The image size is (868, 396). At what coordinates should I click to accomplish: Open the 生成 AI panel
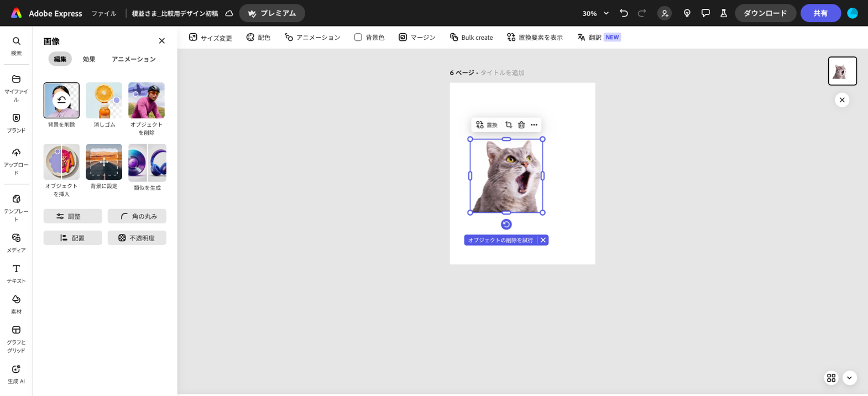click(x=16, y=374)
